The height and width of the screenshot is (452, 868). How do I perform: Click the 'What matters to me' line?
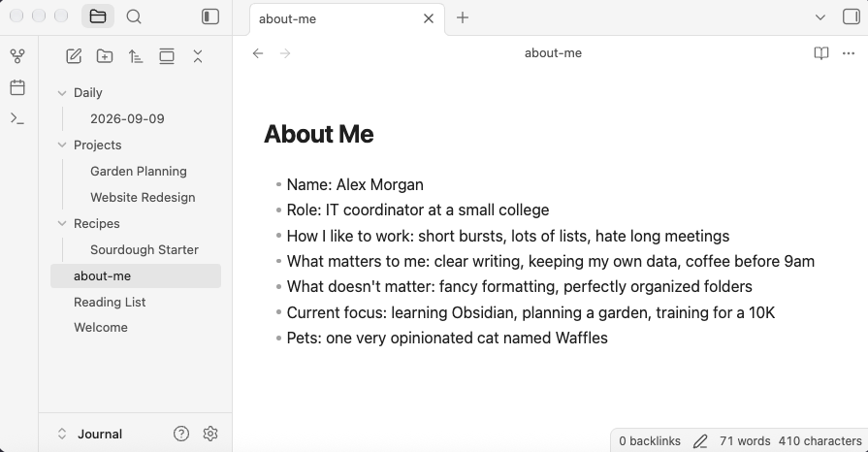tap(551, 261)
